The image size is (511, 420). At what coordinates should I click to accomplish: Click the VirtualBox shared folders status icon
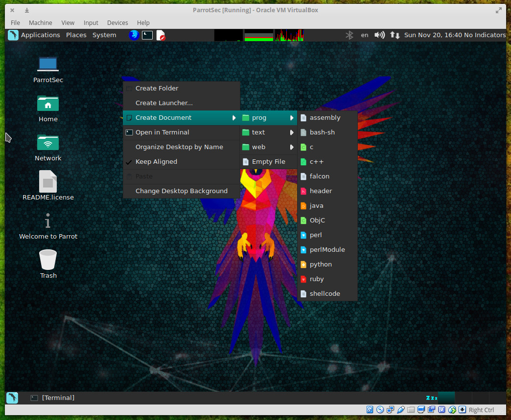point(411,410)
